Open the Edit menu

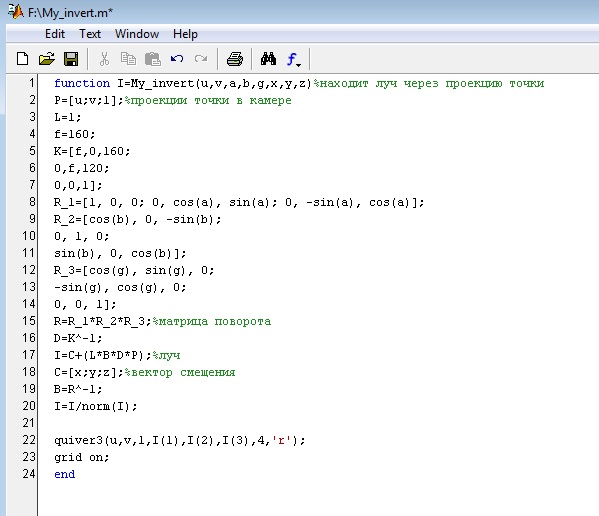[55, 34]
